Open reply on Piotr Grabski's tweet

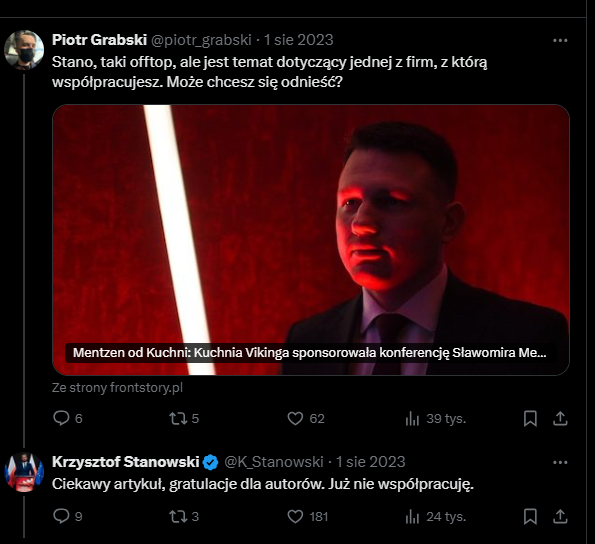[x=68, y=418]
